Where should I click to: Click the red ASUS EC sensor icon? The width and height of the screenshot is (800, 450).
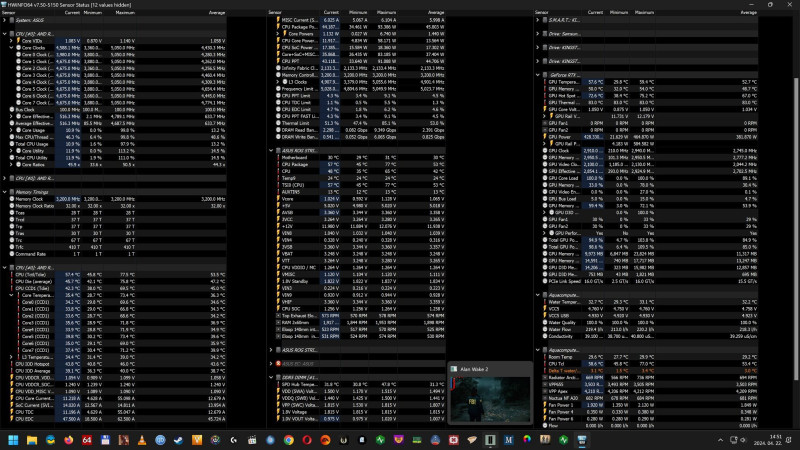tap(278, 364)
